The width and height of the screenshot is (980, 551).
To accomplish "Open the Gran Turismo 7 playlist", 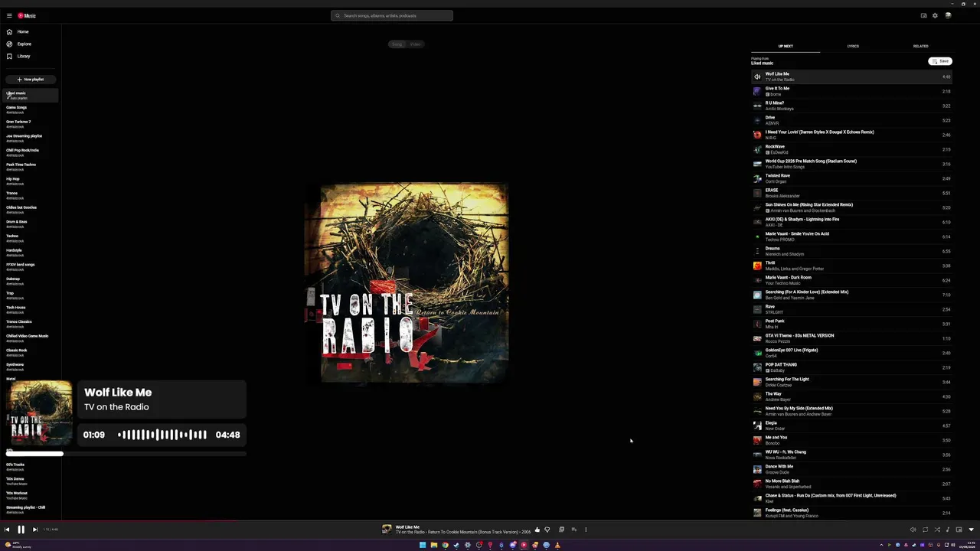I will [x=31, y=124].
